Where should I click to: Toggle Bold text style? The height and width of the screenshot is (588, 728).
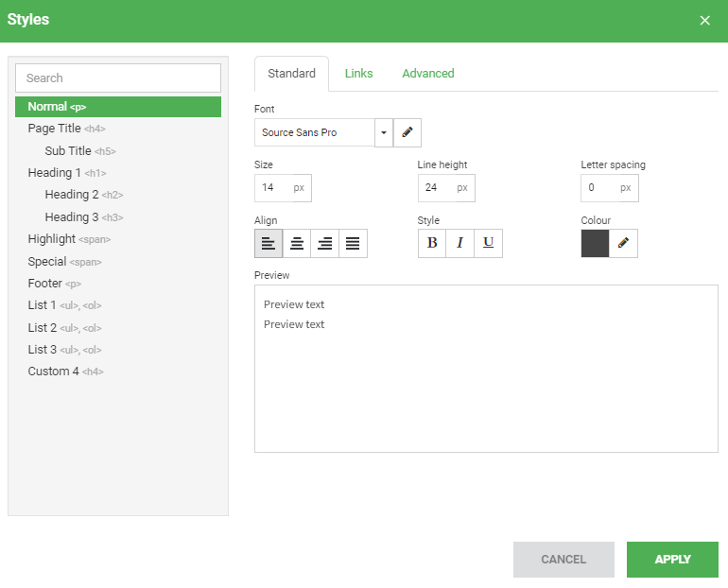(432, 243)
